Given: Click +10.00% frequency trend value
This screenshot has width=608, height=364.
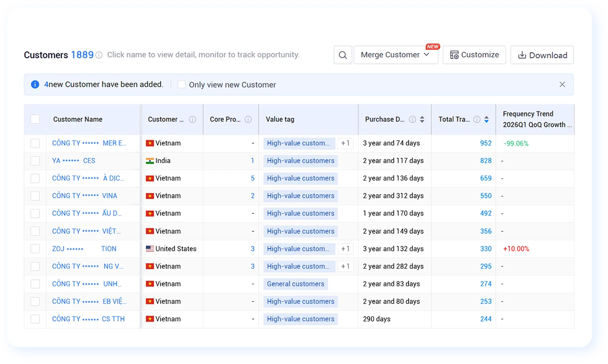Looking at the screenshot, I should click(516, 249).
